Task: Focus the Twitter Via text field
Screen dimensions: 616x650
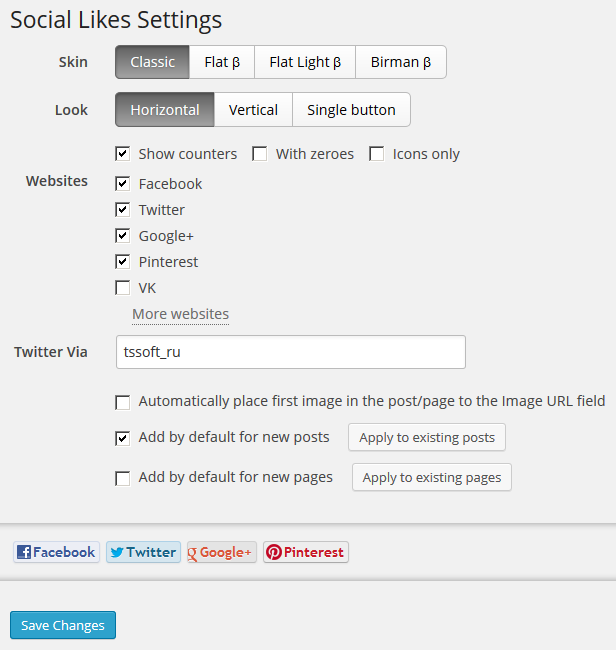Action: pyautogui.click(x=290, y=352)
